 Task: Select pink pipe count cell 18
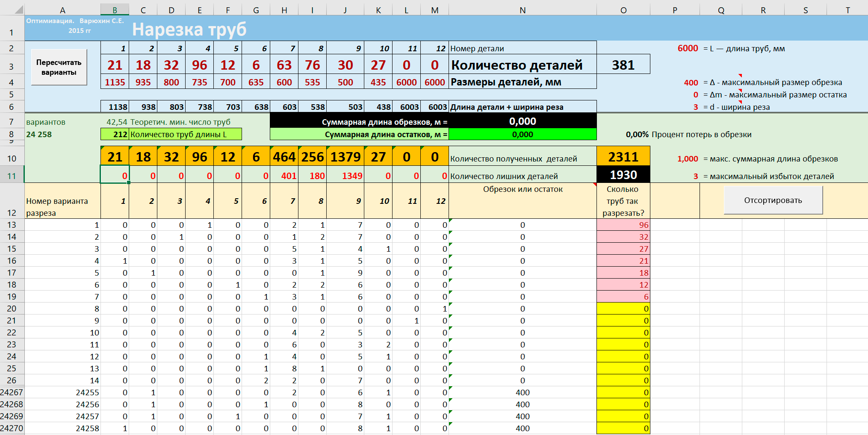pos(623,273)
